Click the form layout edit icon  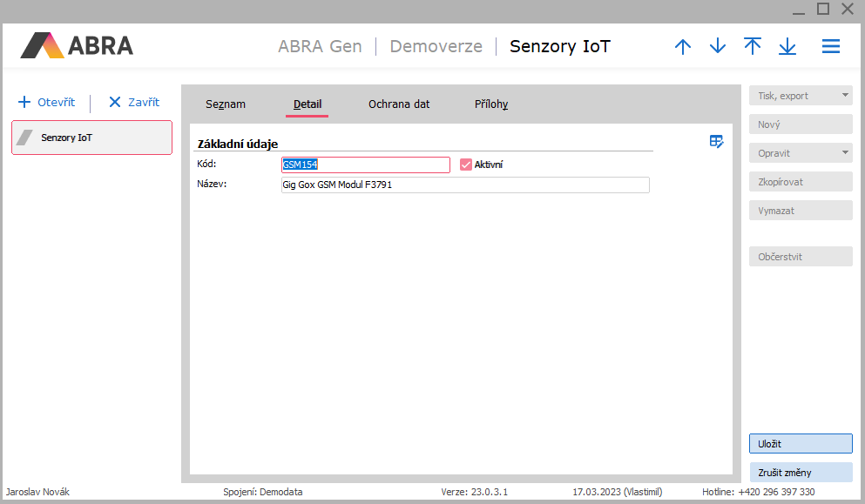[x=716, y=142]
